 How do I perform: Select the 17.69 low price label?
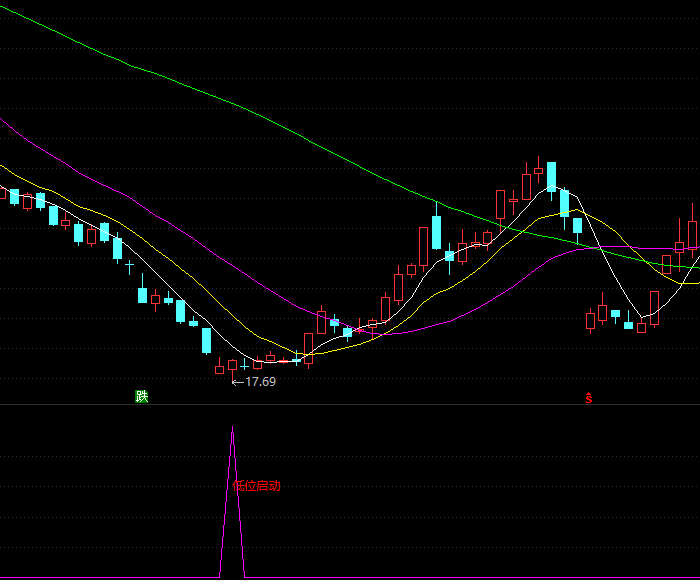[x=260, y=382]
